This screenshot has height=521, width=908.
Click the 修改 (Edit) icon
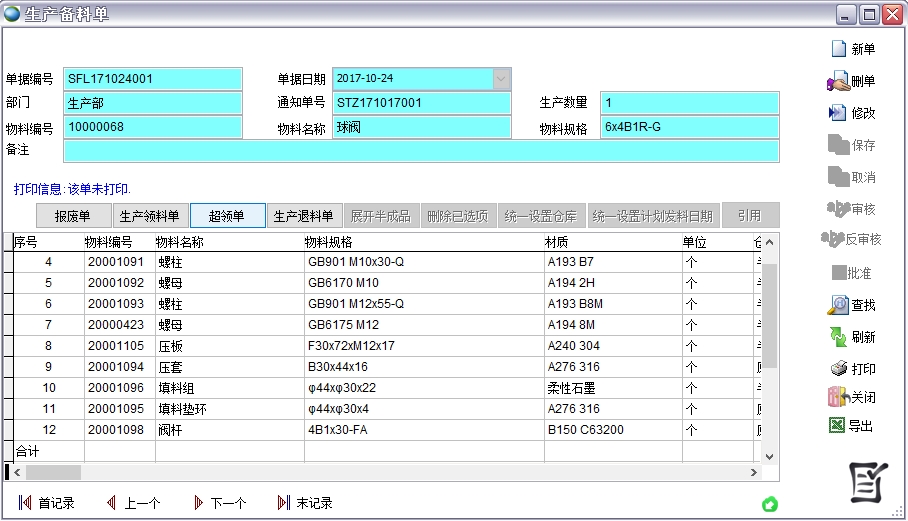click(x=838, y=113)
